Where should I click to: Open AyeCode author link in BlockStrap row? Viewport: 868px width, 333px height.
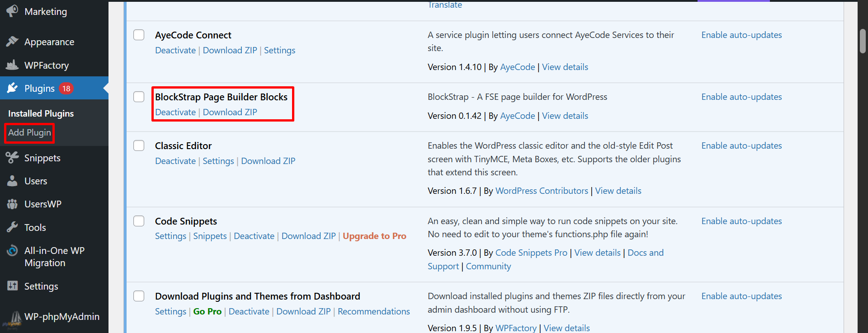(517, 116)
